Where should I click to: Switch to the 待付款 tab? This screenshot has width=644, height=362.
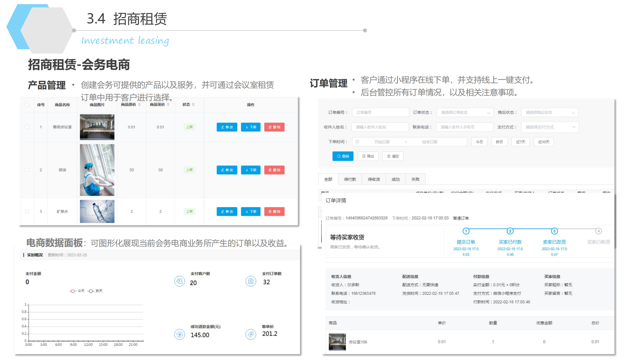click(350, 179)
